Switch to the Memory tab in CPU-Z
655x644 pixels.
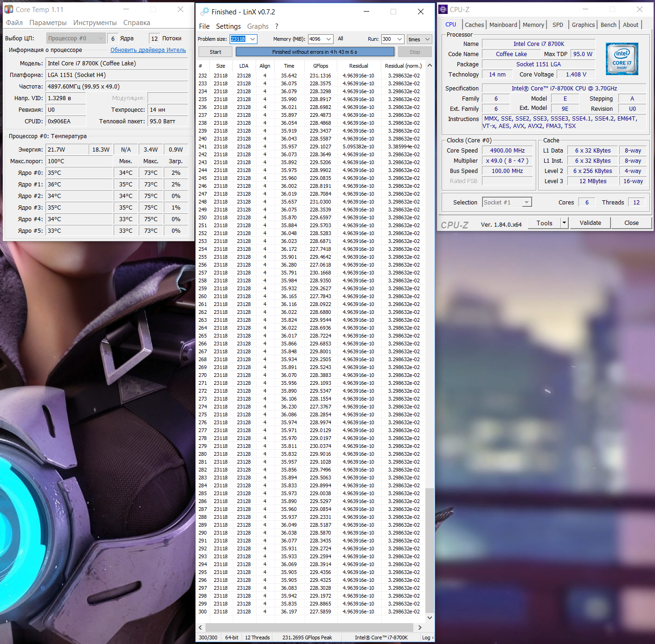pos(533,25)
